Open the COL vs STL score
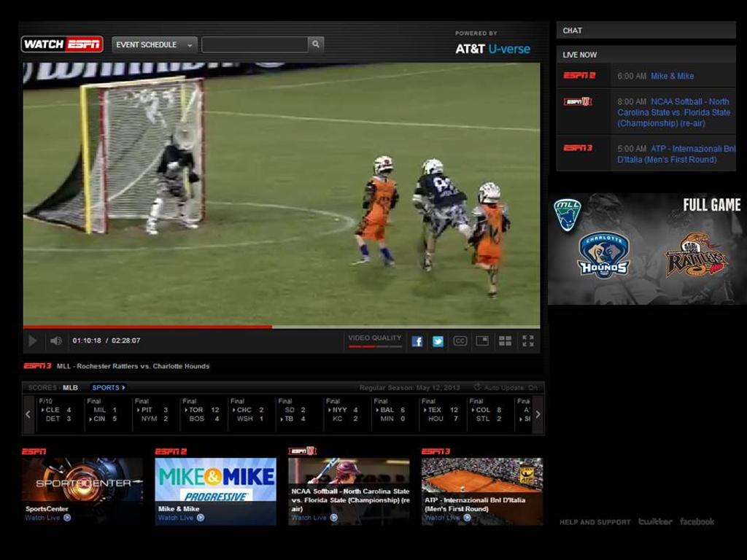 [x=487, y=411]
